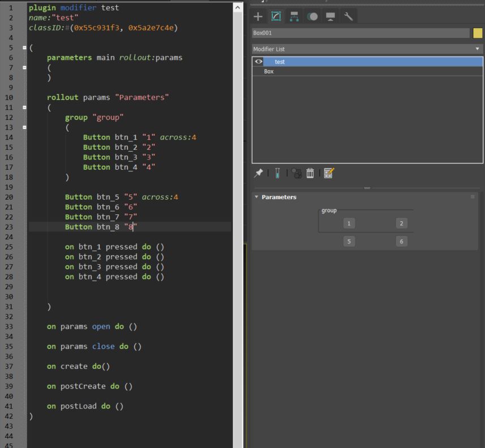The image size is (485, 448).
Task: Select Box in the modifier stack
Action: [x=268, y=71]
